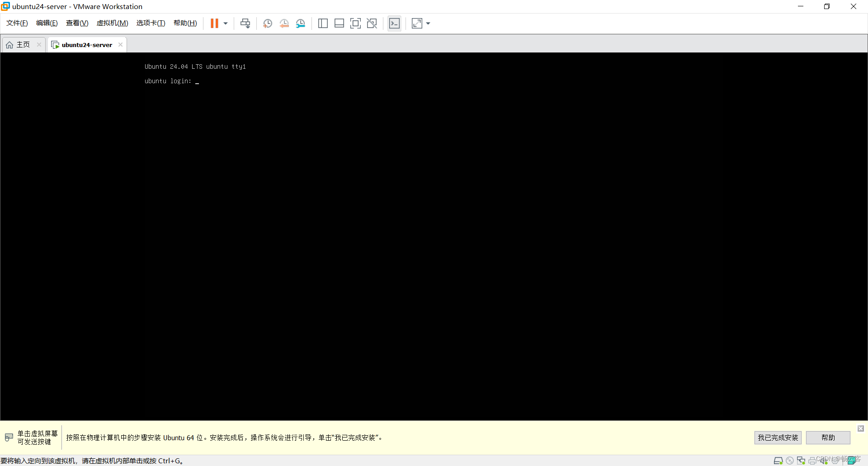Take a snapshot of this virtual machine
This screenshot has height=466, width=868.
tap(268, 23)
